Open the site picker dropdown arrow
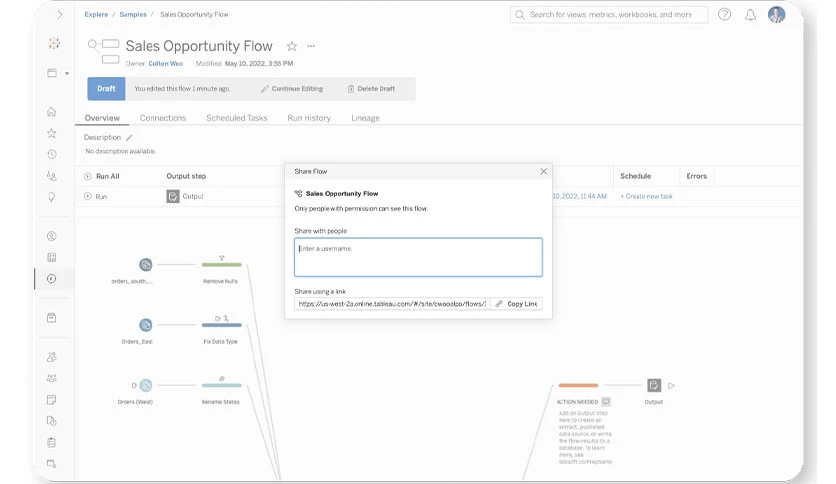This screenshot has width=836, height=484. [x=67, y=74]
